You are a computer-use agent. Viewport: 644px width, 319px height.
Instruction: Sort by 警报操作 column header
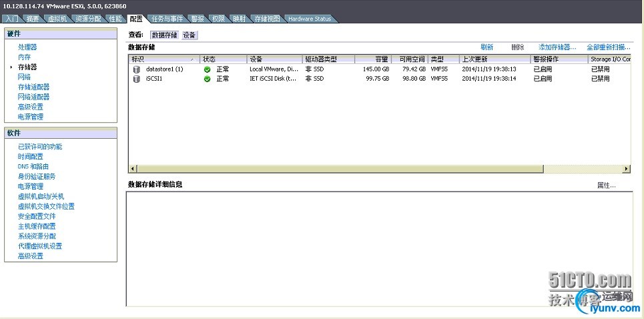(559, 59)
